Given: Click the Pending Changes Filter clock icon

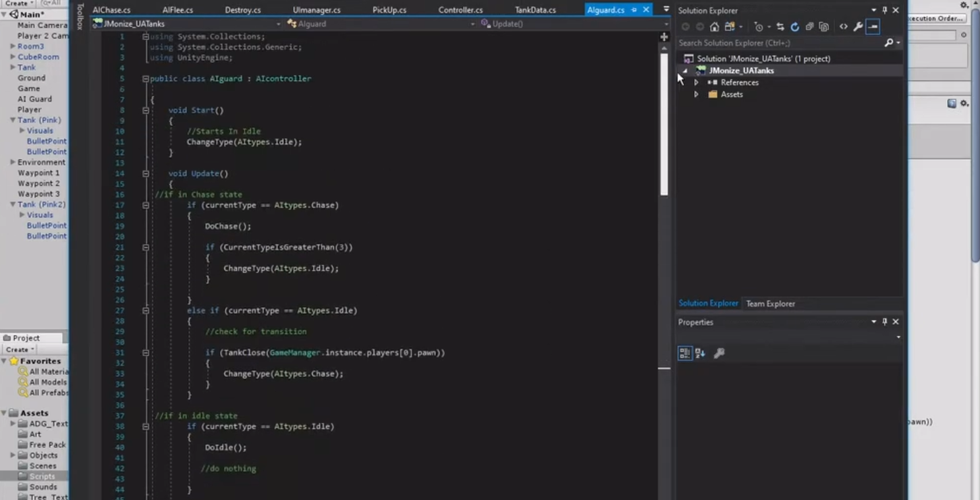Looking at the screenshot, I should pyautogui.click(x=759, y=27).
